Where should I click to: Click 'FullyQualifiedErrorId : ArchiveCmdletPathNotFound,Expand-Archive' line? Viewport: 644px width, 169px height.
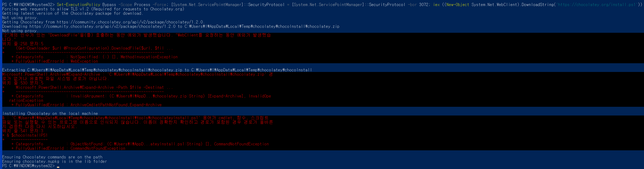[87, 105]
